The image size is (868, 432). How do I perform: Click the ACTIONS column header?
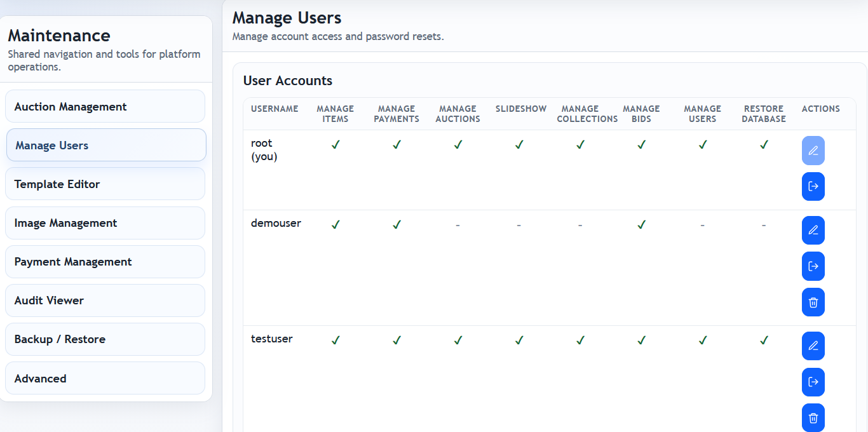pos(821,109)
